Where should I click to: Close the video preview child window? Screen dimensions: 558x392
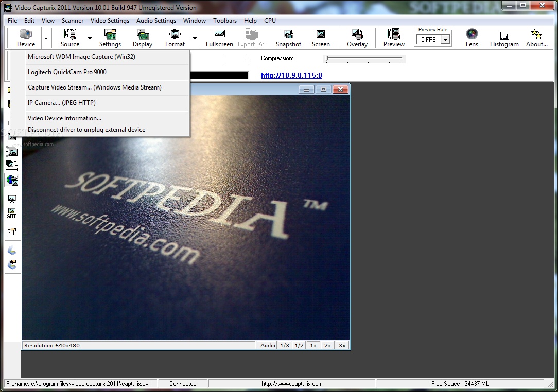pyautogui.click(x=340, y=90)
